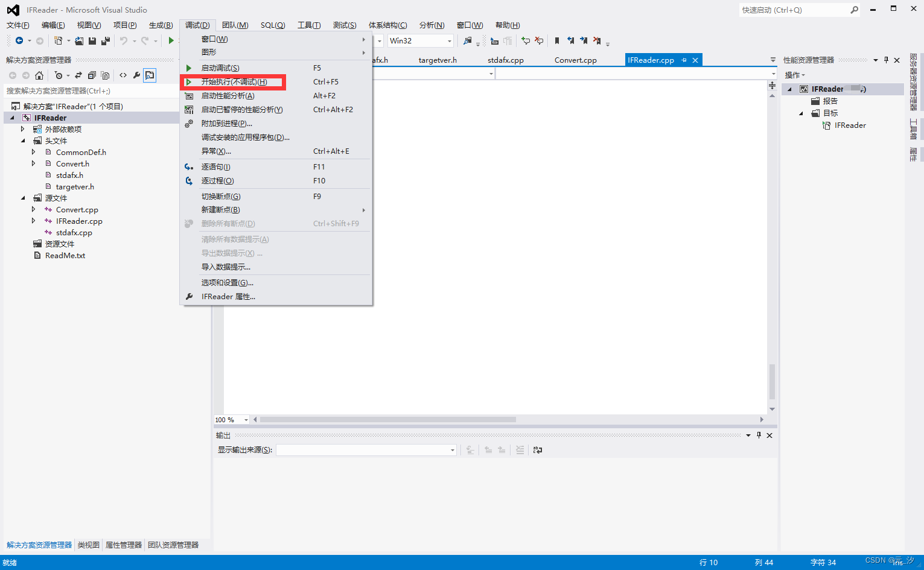Expand the IFReader.cpp tree node
The height and width of the screenshot is (570, 924).
34,221
